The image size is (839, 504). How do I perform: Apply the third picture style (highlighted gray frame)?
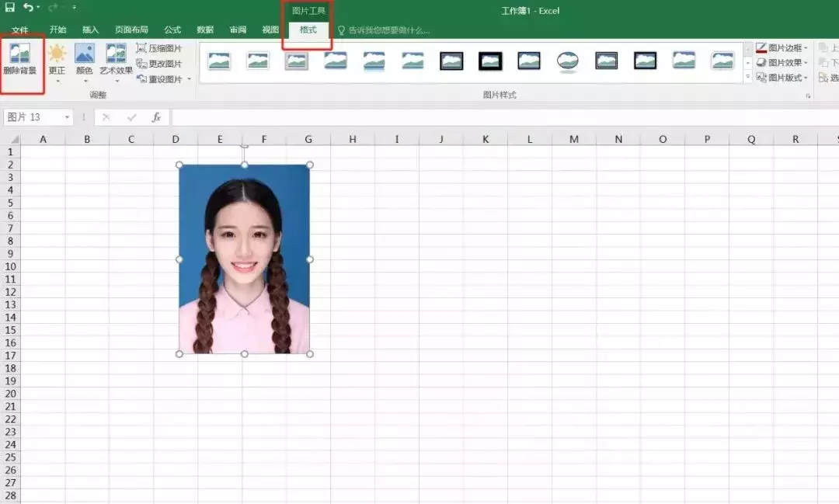[297, 61]
